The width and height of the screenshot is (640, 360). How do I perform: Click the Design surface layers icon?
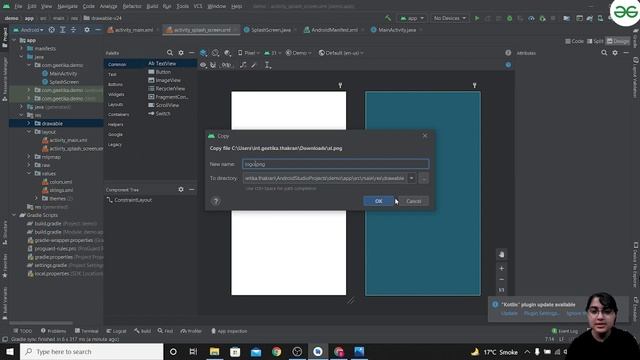pyautogui.click(x=203, y=53)
